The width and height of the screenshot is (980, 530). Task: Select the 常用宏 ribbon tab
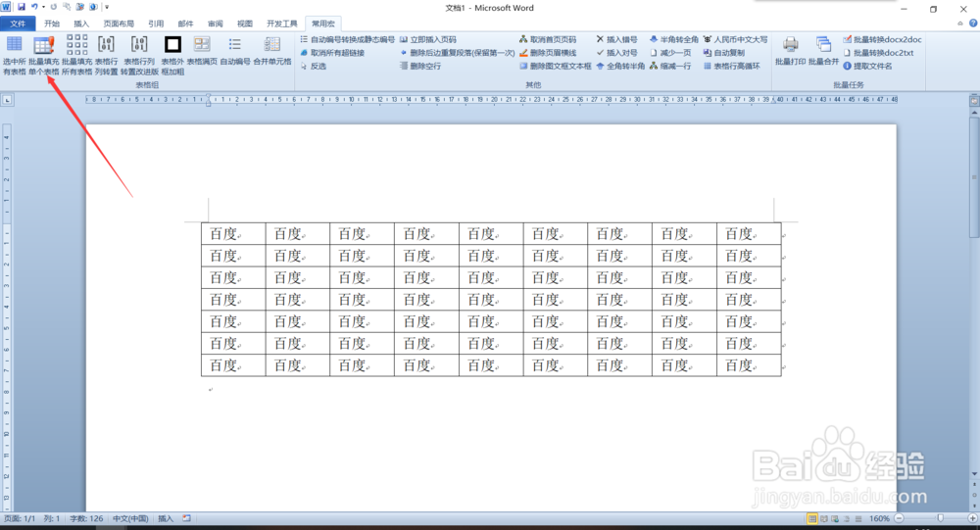[323, 24]
